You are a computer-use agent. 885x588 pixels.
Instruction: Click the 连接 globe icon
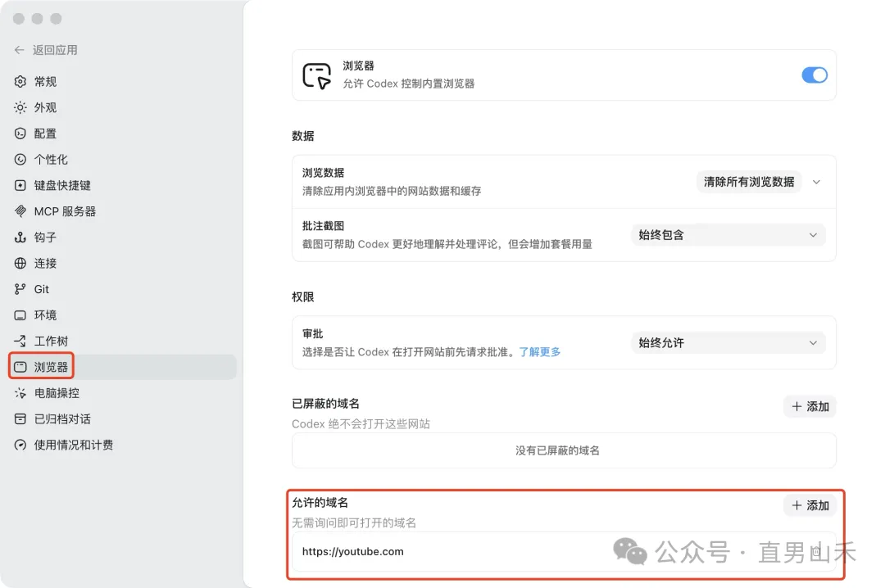point(20,263)
